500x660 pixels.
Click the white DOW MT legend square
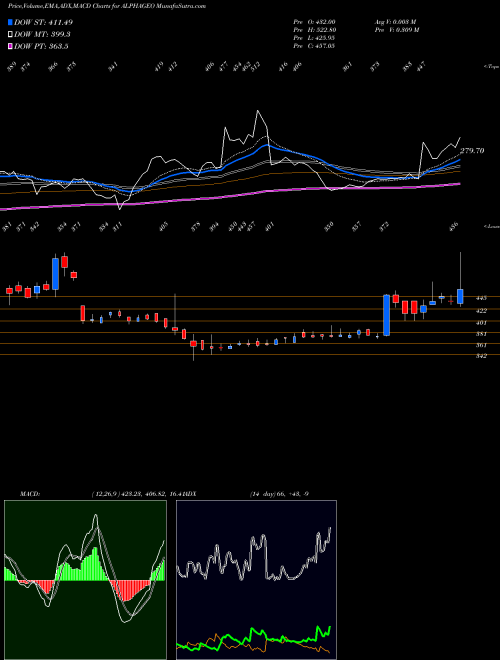click(x=11, y=34)
